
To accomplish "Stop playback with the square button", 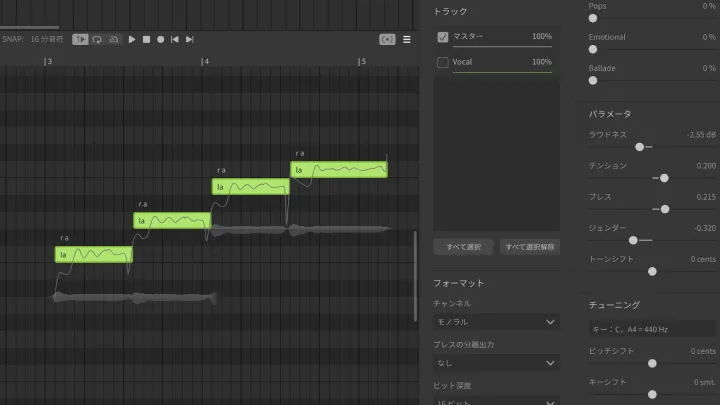I will click(x=146, y=39).
